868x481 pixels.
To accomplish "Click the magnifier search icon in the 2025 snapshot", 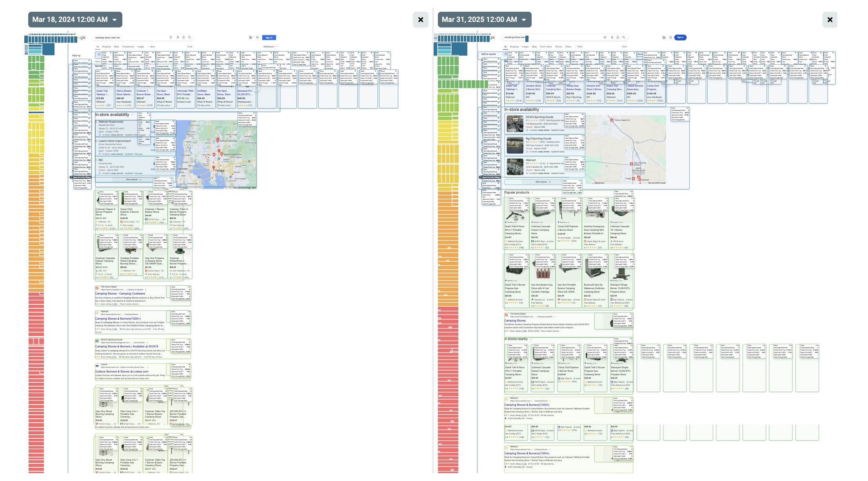I will click(624, 38).
